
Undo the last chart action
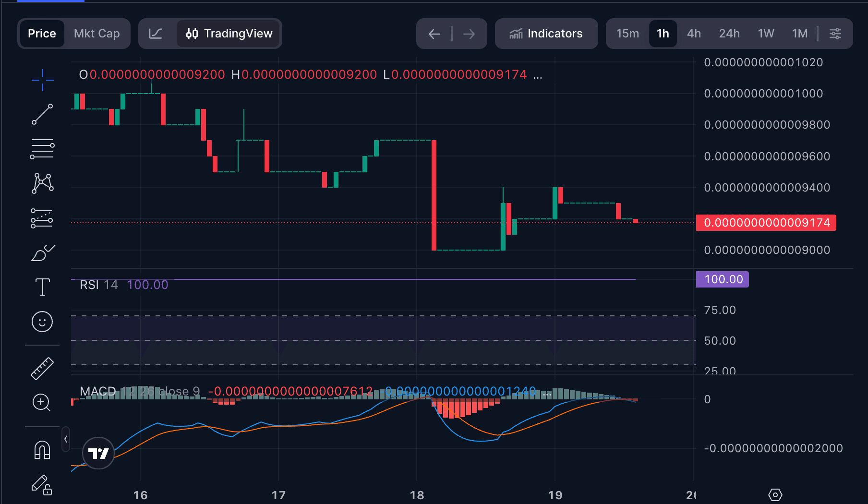tap(434, 34)
